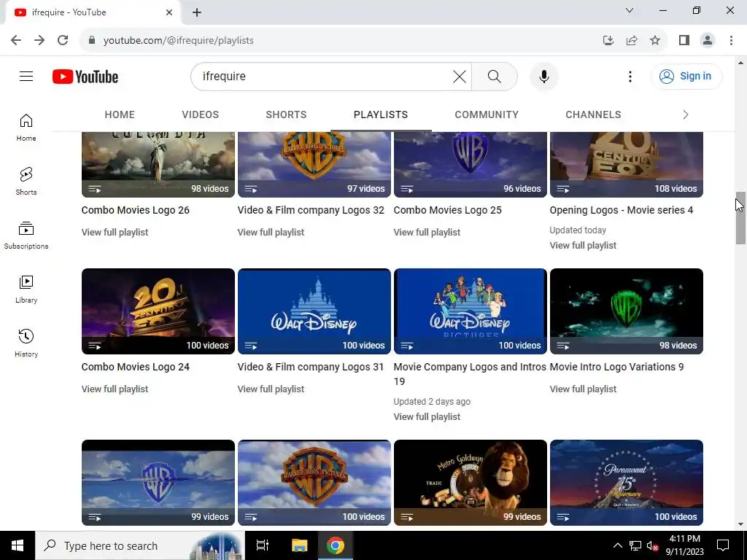Click the muted volume tray icon
This screenshot has width=747, height=560.
(652, 545)
